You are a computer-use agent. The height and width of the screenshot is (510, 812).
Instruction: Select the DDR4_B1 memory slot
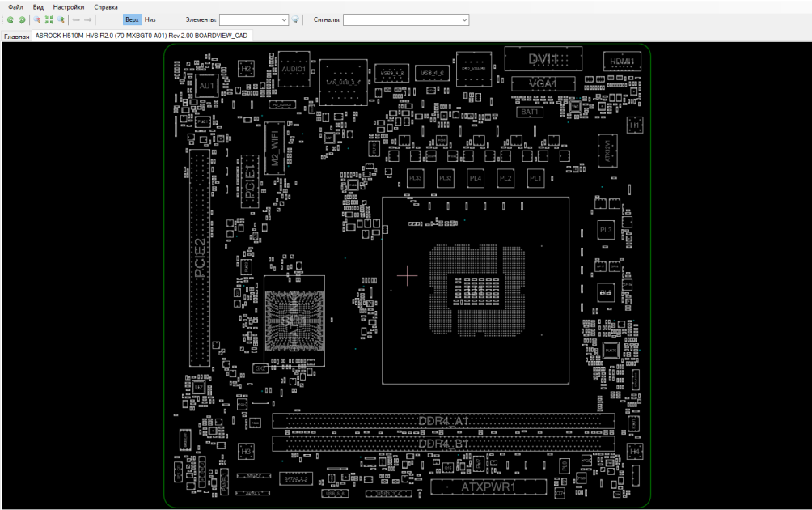click(x=443, y=444)
